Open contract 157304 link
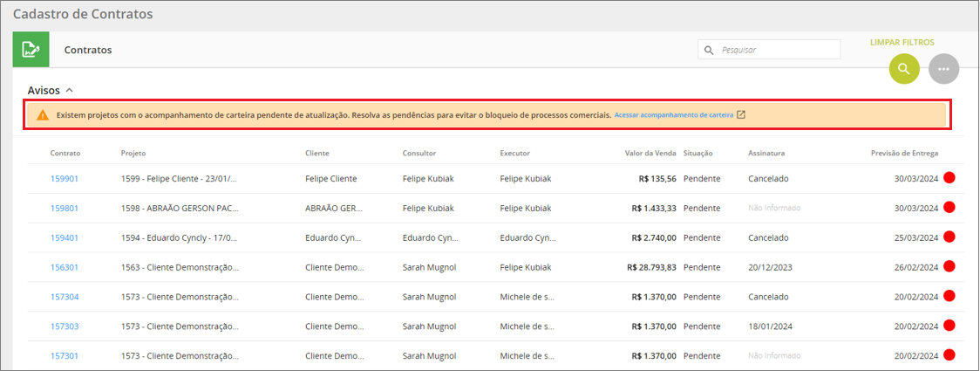The height and width of the screenshot is (371, 980). [x=65, y=297]
